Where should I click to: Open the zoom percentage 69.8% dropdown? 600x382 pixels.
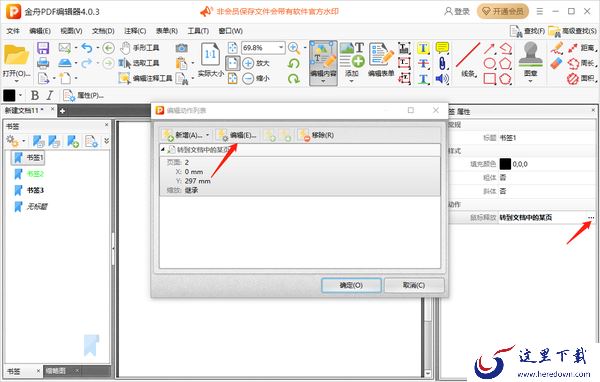click(281, 47)
